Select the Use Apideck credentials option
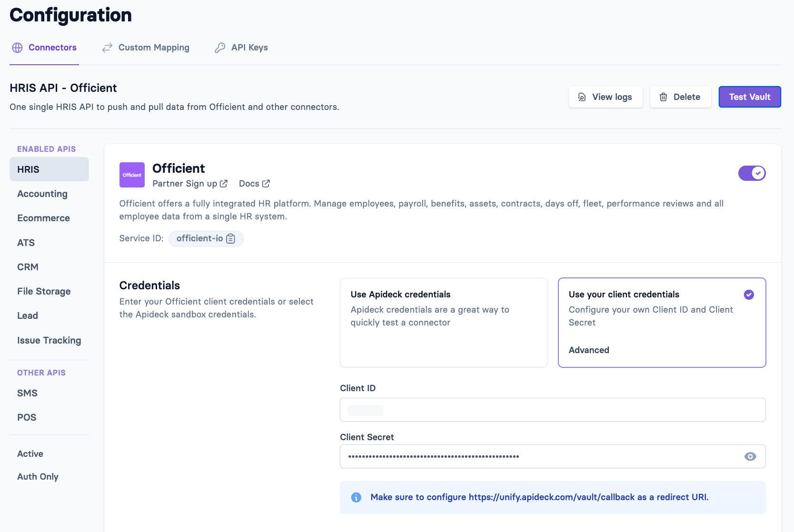794x532 pixels. tap(444, 323)
